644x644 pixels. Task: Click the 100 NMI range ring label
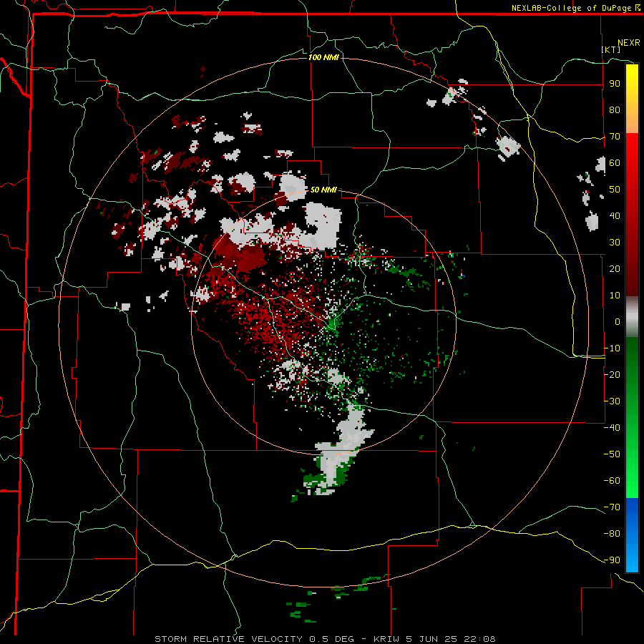[x=323, y=57]
